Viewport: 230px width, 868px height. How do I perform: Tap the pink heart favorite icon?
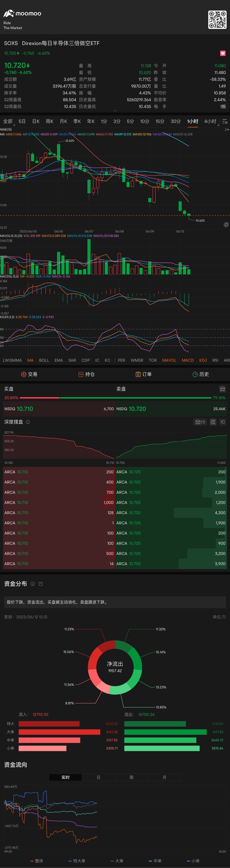[x=223, y=53]
